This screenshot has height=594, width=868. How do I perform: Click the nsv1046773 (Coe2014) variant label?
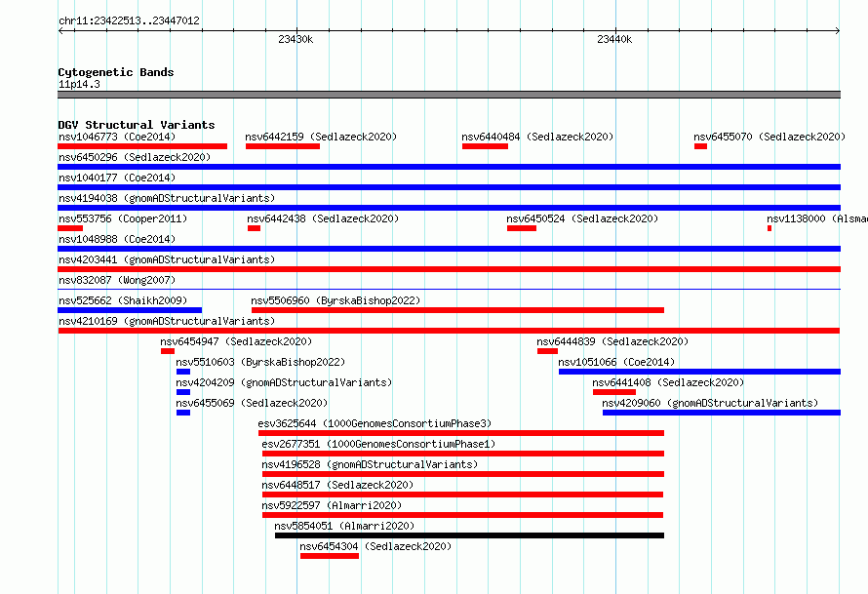point(117,137)
